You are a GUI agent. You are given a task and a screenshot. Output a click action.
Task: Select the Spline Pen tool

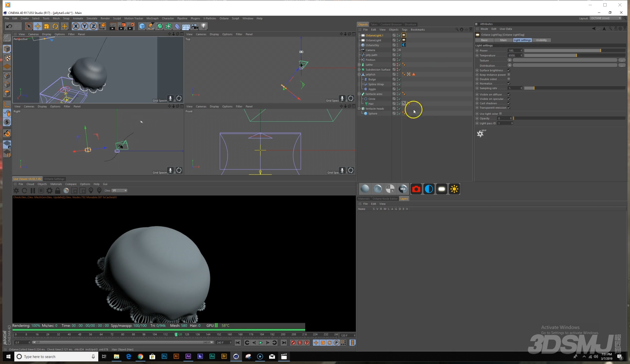point(151,26)
